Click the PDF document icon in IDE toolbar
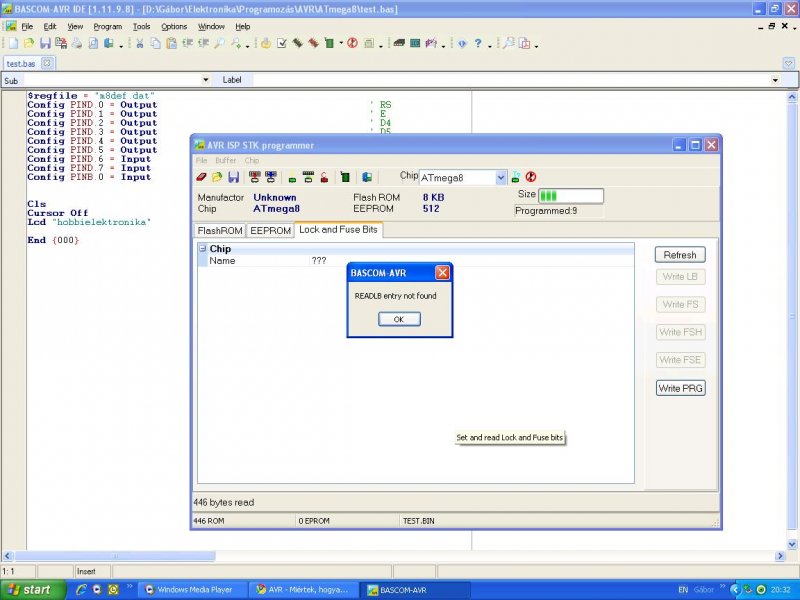Screen dimensions: 800x600 pyautogui.click(x=524, y=43)
